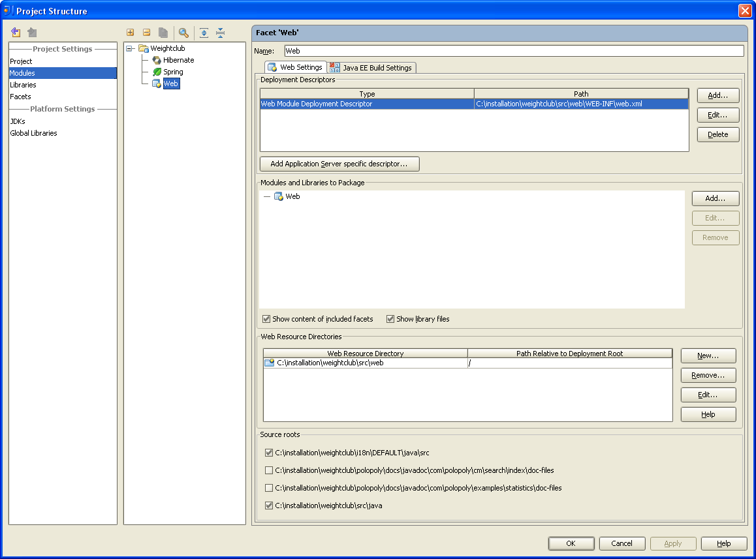Click the web resource directory folder icon
Viewport: 756px width, 559px height.
coord(270,363)
